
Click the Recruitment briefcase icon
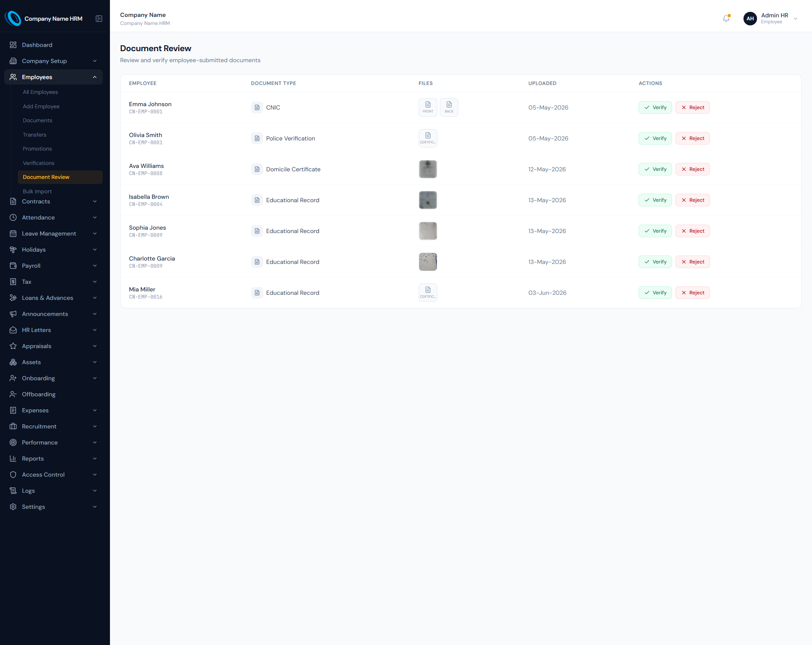(13, 426)
